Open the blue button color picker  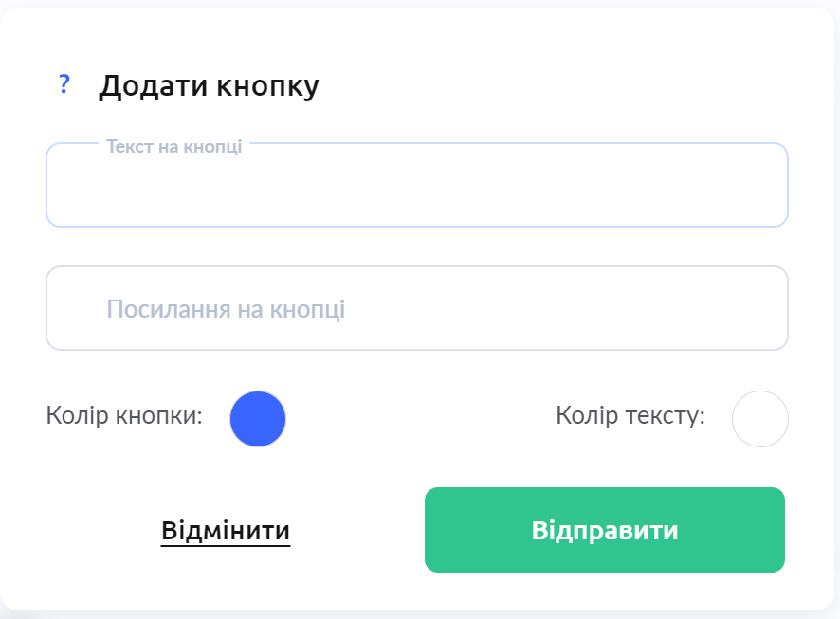[258, 419]
